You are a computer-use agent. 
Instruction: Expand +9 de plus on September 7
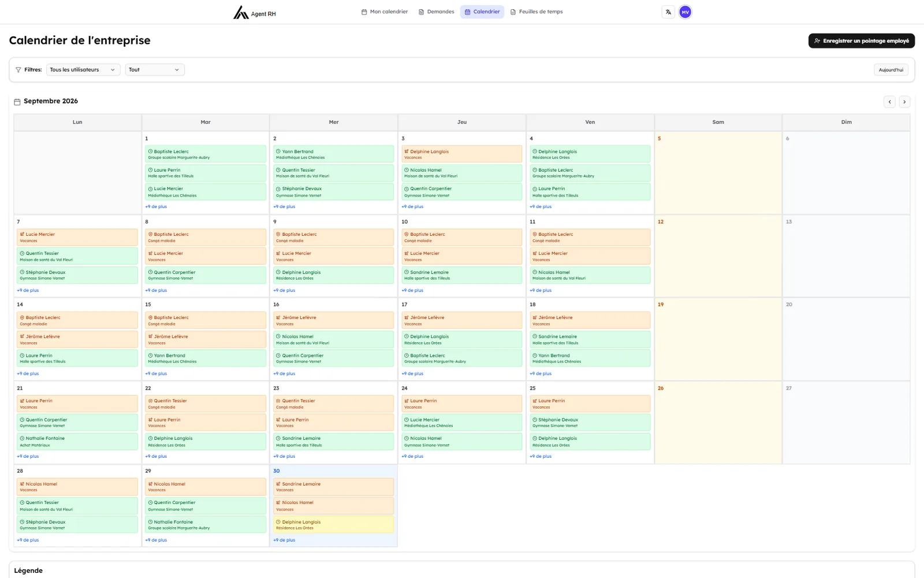point(28,291)
